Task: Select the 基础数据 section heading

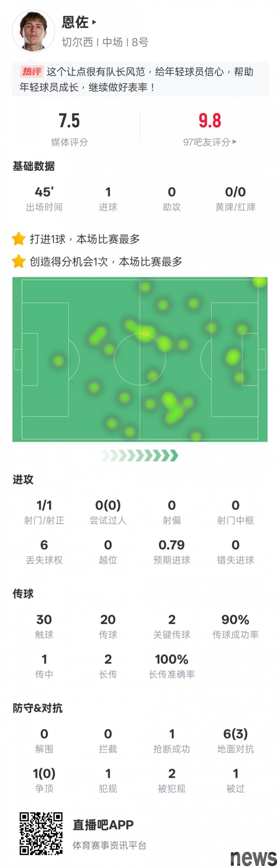Action: click(x=34, y=166)
